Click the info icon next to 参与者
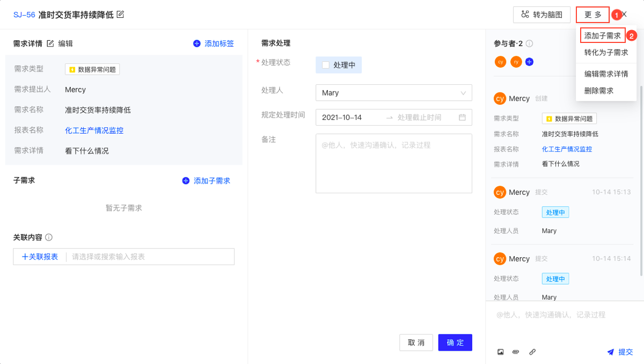644x364 pixels. tap(529, 43)
